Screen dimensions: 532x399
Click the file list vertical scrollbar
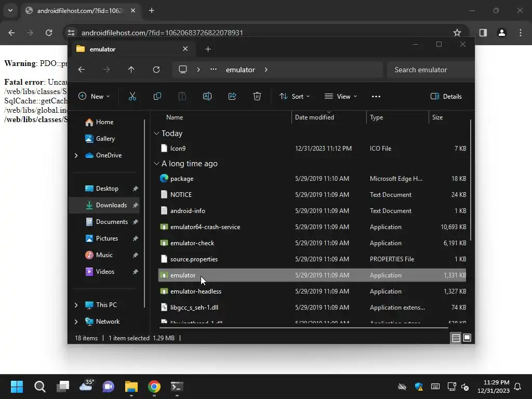click(471, 180)
